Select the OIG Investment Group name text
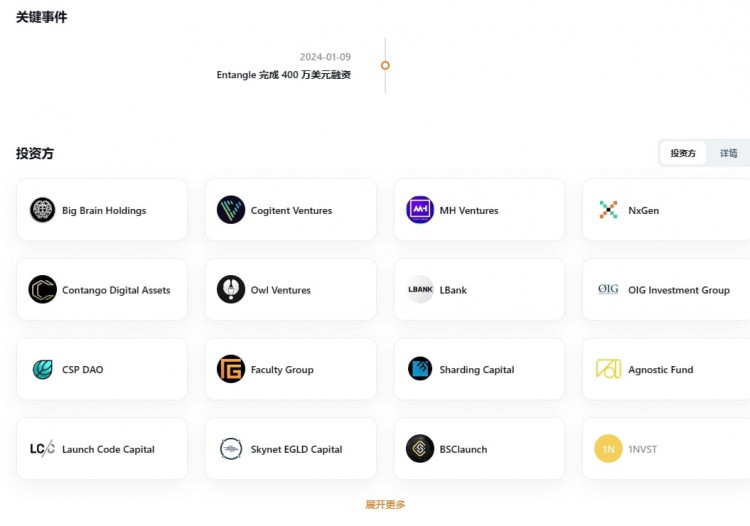Screen dimensions: 750x526 coord(679,290)
